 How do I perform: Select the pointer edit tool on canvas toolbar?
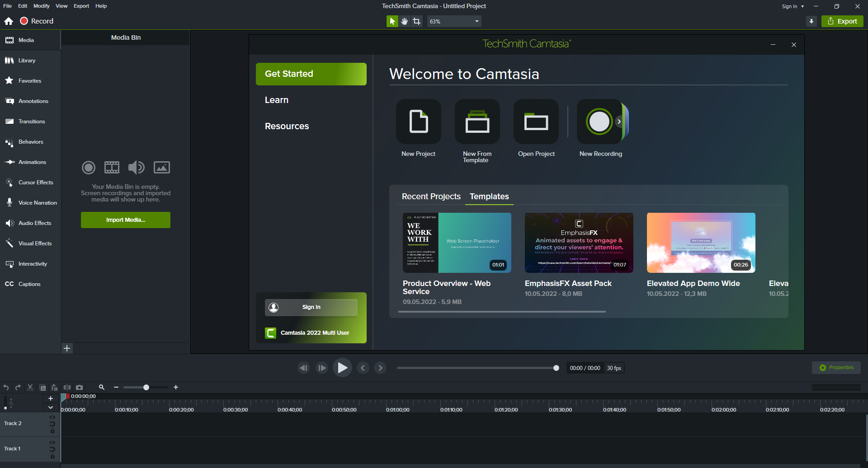392,21
